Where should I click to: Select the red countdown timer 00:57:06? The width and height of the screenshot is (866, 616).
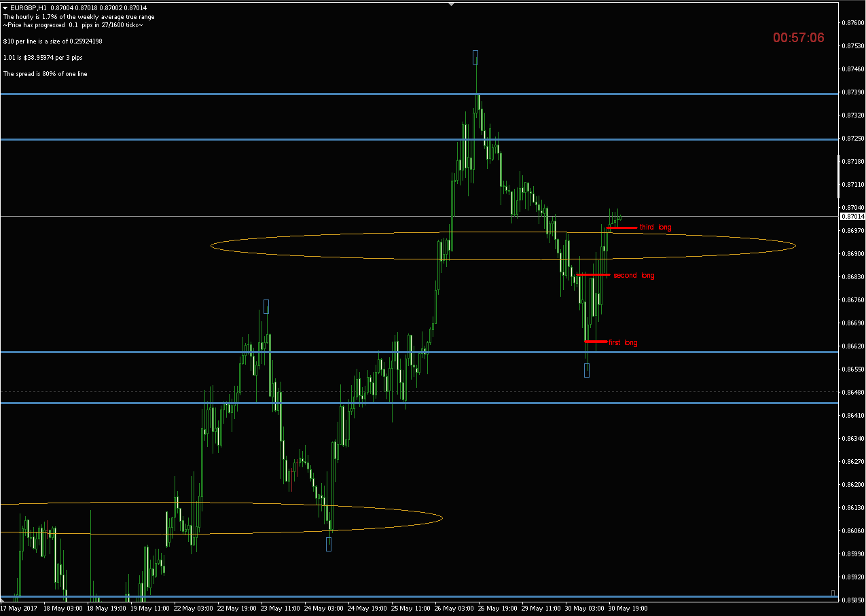(x=799, y=38)
